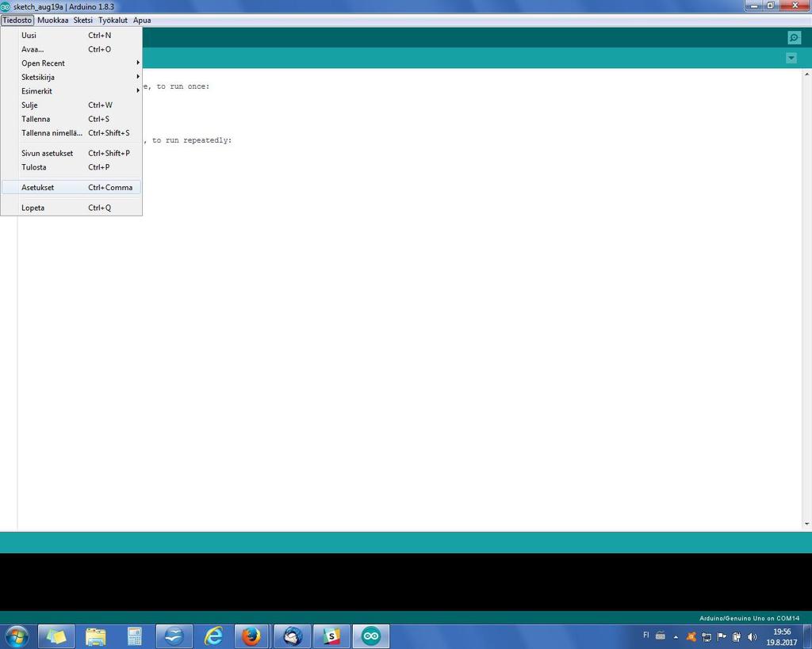Expand the Open Recent submenu
The width and height of the screenshot is (812, 649).
click(71, 63)
